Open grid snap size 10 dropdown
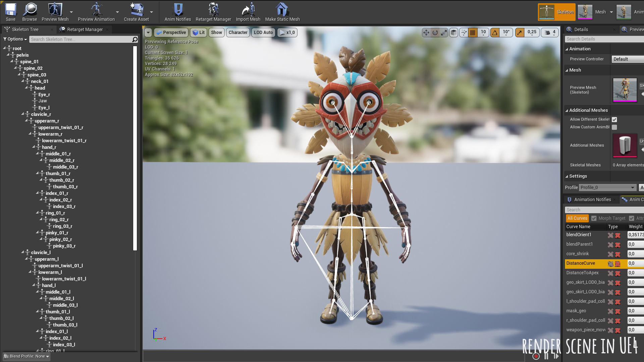This screenshot has width=644, height=362. click(x=483, y=33)
